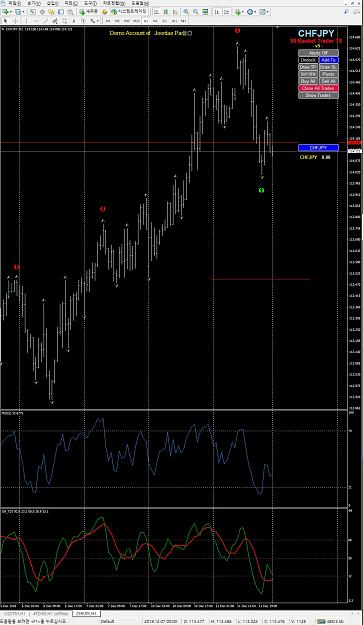Switch chart to line chart icon

point(175,12)
